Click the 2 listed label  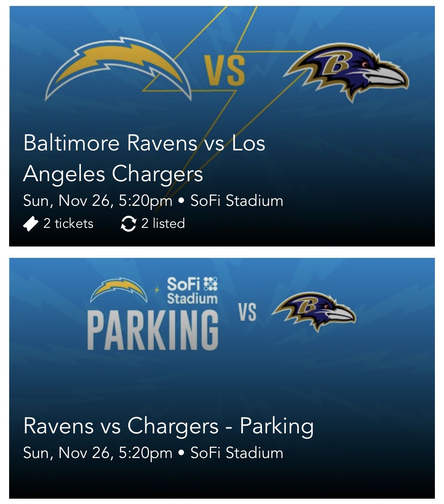point(163,223)
